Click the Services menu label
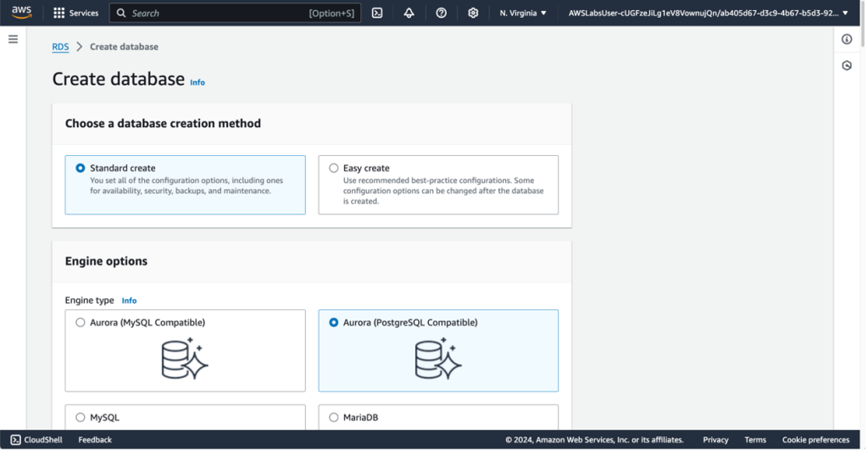The width and height of the screenshot is (868, 451). 84,13
